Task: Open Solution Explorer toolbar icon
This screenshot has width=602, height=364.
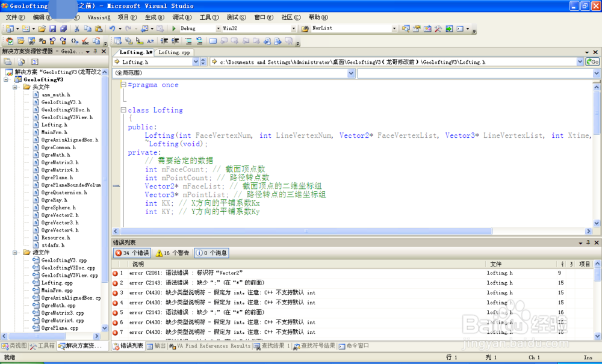Action: pos(406,28)
